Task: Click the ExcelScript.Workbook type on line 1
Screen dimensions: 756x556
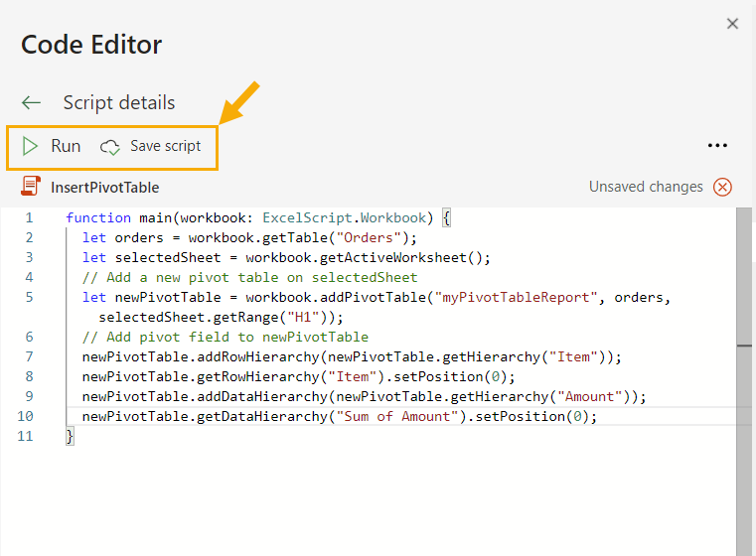Action: click(x=345, y=217)
